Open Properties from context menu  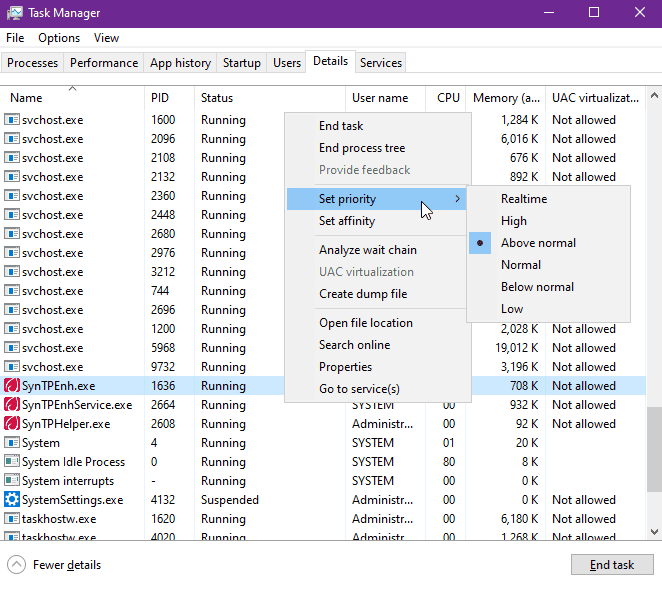point(378,366)
